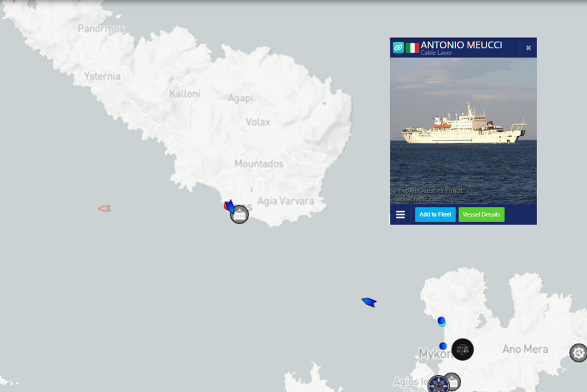Click the Italian flag icon
Screen dimensions: 587x392
point(412,48)
